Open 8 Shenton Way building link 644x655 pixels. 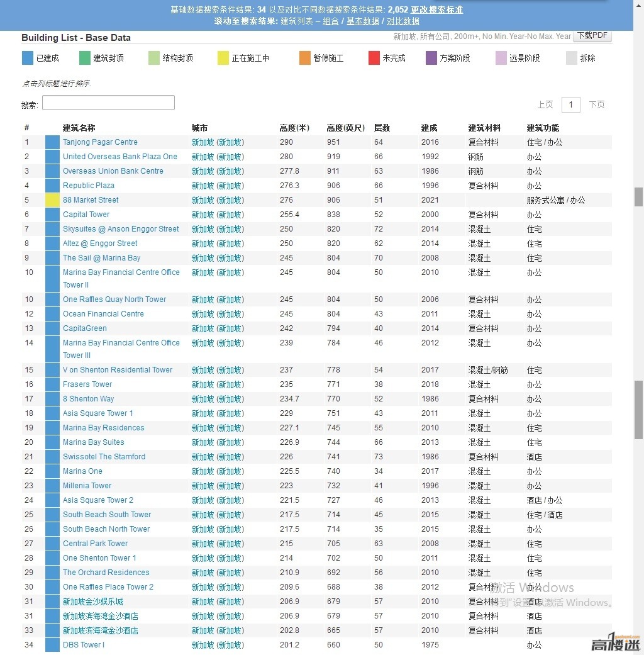coord(88,399)
